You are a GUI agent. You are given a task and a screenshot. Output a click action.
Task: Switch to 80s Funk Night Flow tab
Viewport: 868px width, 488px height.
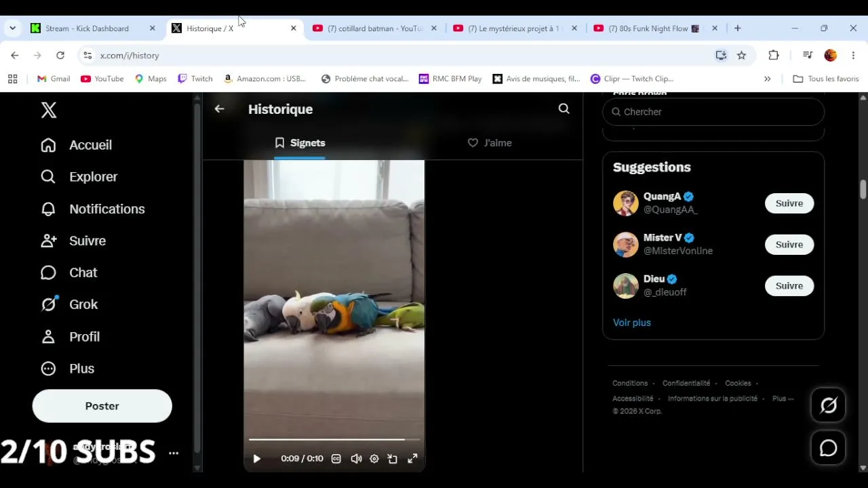click(654, 28)
